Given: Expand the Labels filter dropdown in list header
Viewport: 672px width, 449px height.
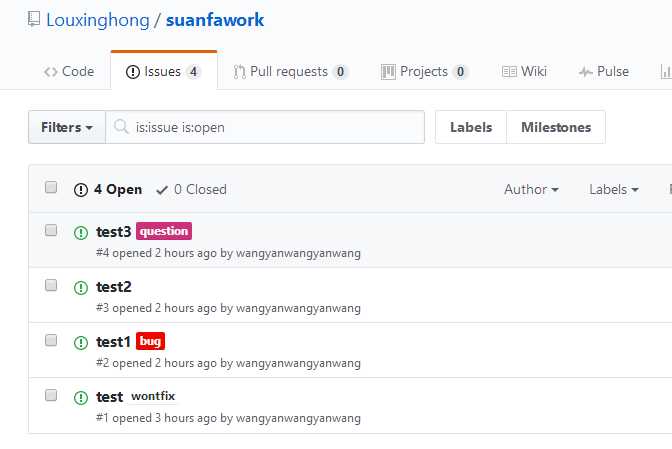Looking at the screenshot, I should [614, 189].
